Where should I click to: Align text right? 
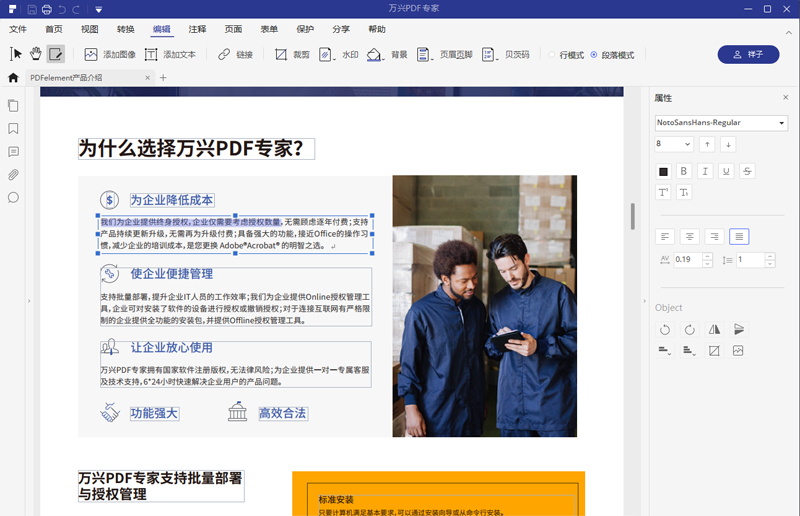(x=714, y=236)
